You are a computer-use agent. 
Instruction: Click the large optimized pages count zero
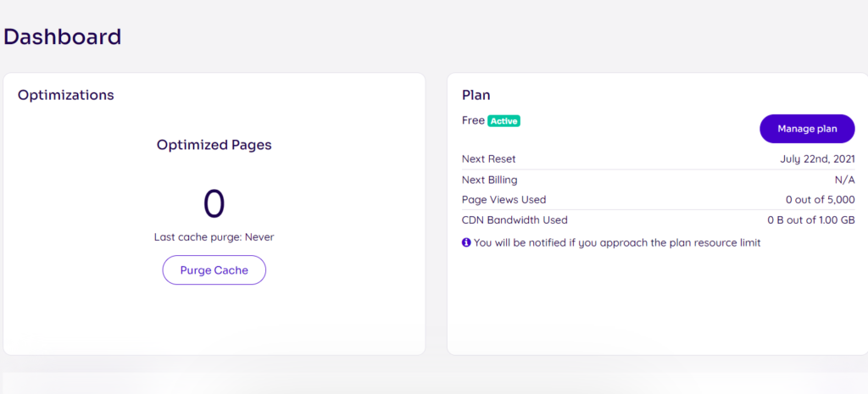point(214,203)
